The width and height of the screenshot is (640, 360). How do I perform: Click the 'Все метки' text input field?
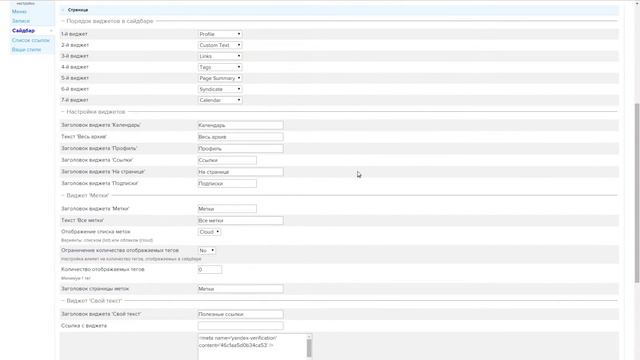[240, 220]
